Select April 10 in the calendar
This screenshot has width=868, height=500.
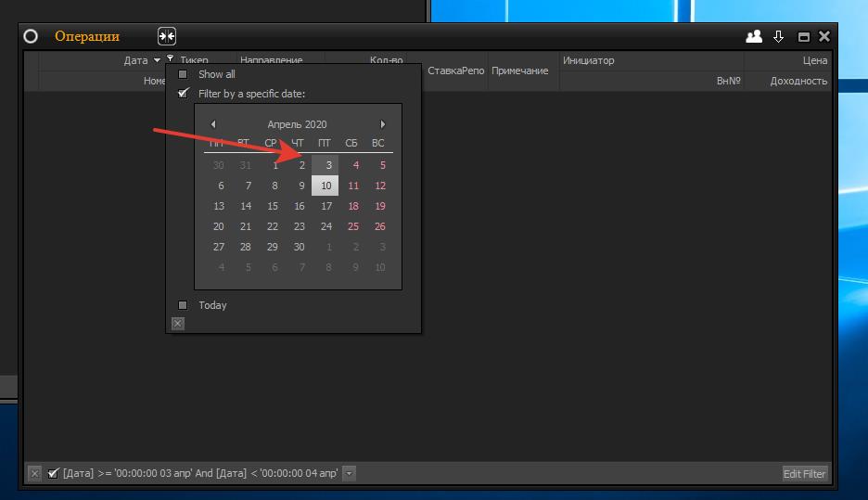(325, 186)
